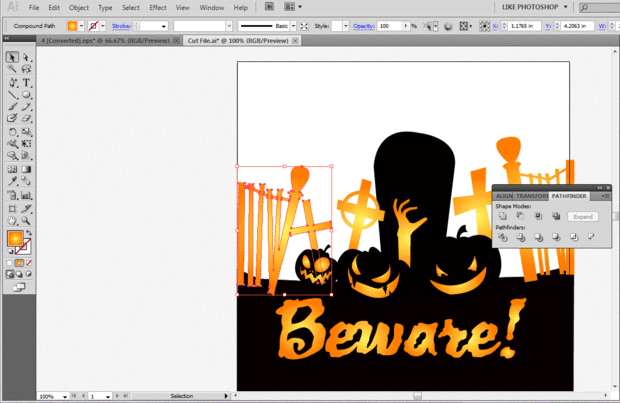This screenshot has width=620, height=403.
Task: Click the Stroke link in control bar
Action: tap(123, 25)
